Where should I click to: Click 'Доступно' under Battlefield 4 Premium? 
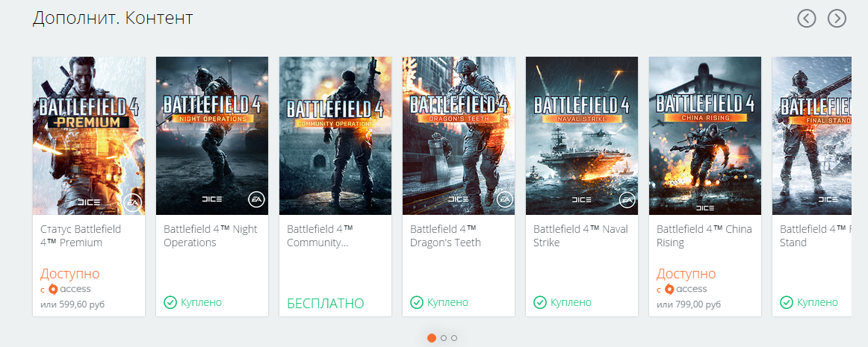70,274
